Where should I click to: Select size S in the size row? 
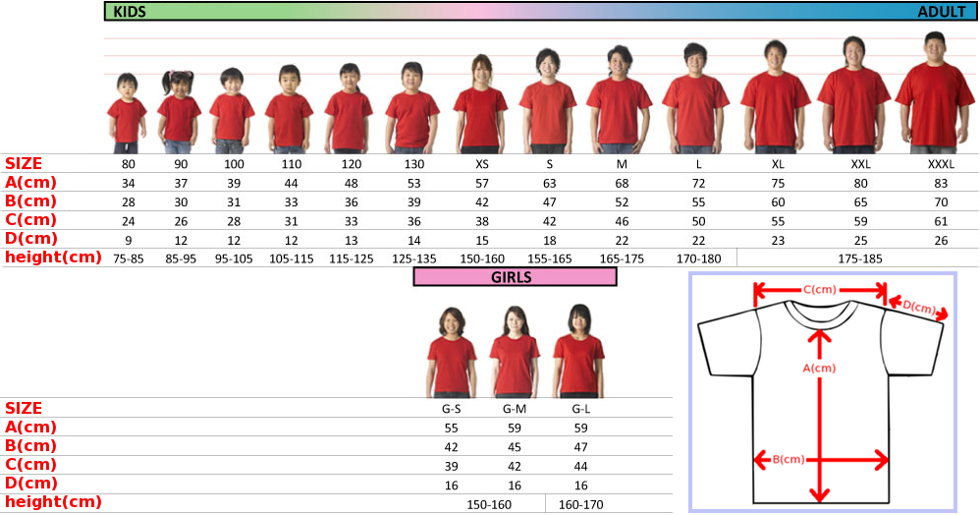click(549, 164)
